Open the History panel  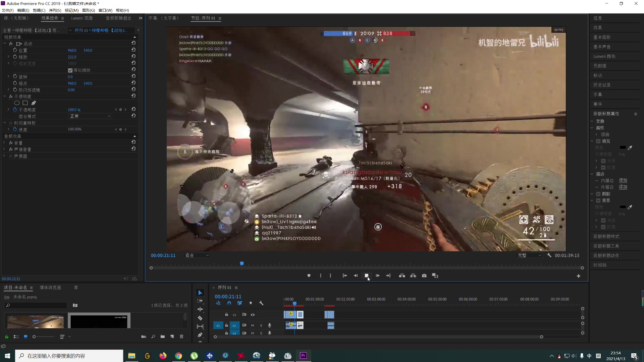[x=602, y=85]
